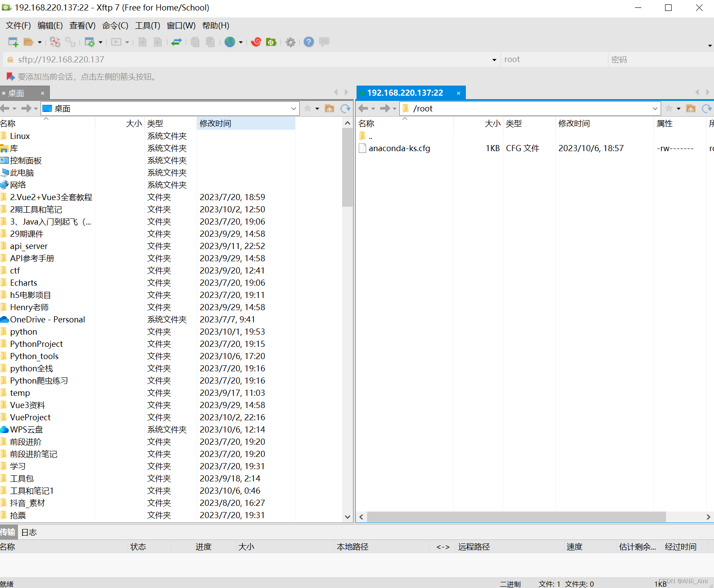The image size is (714, 588).
Task: Go forward in the local pane
Action: pyautogui.click(x=26, y=108)
